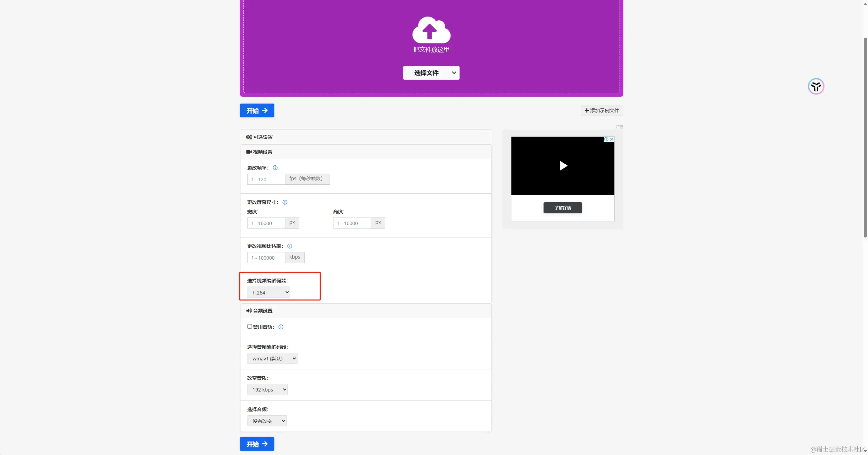Click 添加示例文件 button
Screen dimensions: 868x455
coord(602,110)
